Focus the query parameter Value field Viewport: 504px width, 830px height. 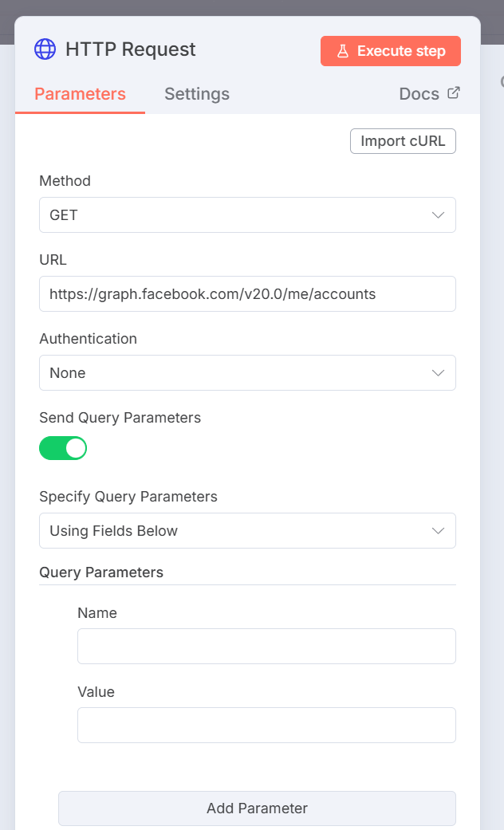[266, 725]
